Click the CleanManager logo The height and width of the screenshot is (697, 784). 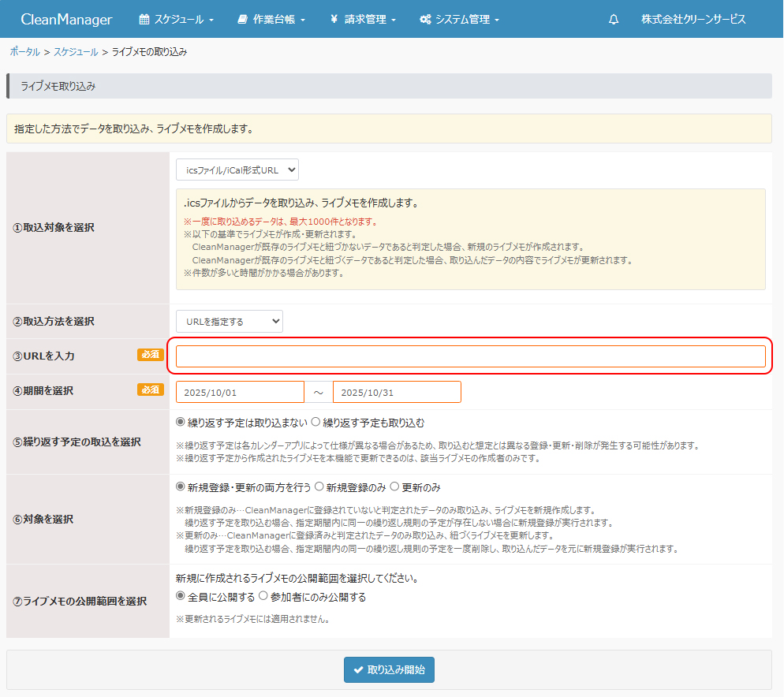tap(66, 20)
